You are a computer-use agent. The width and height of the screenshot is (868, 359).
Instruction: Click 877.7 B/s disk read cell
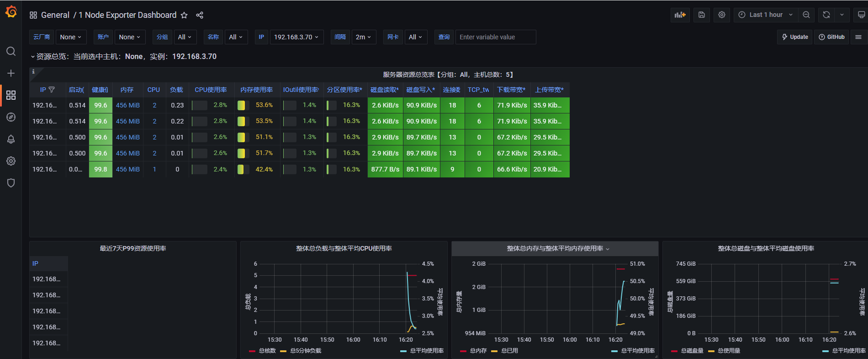click(x=385, y=169)
